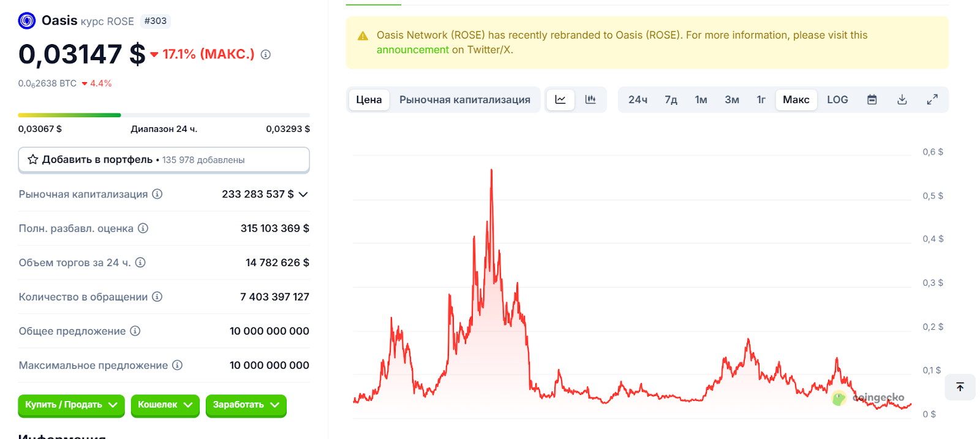Click the 233 283 537 $ market cap value
Screen dimensions: 980x439
258,194
